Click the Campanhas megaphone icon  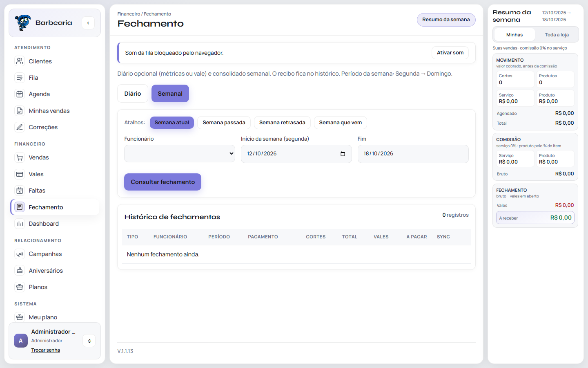point(20,254)
